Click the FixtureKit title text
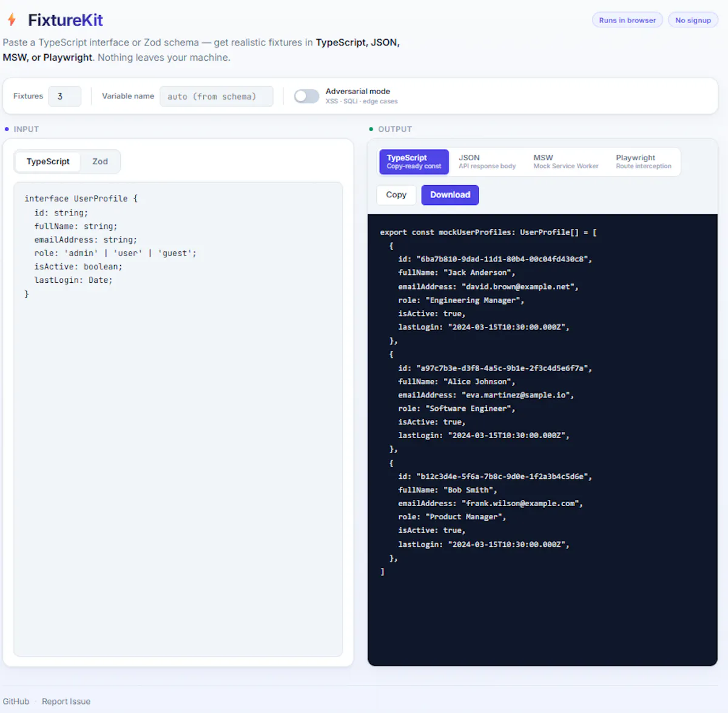The height and width of the screenshot is (713, 728). (x=66, y=20)
